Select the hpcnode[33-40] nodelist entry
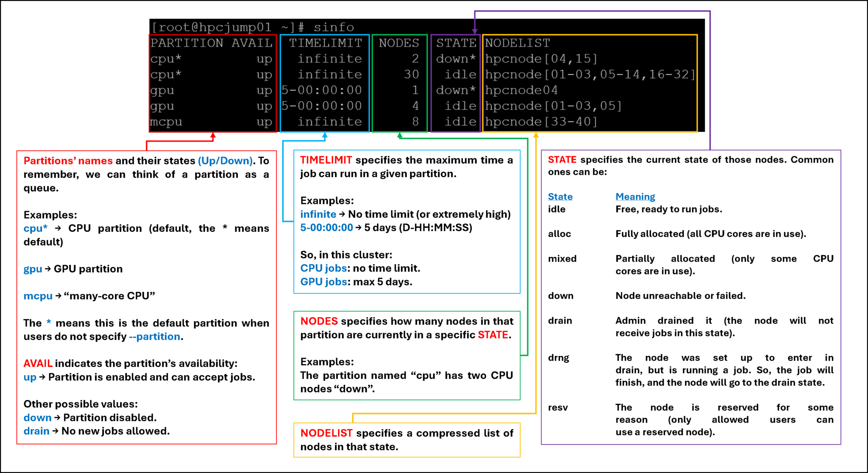The width and height of the screenshot is (868, 473). coord(541,122)
